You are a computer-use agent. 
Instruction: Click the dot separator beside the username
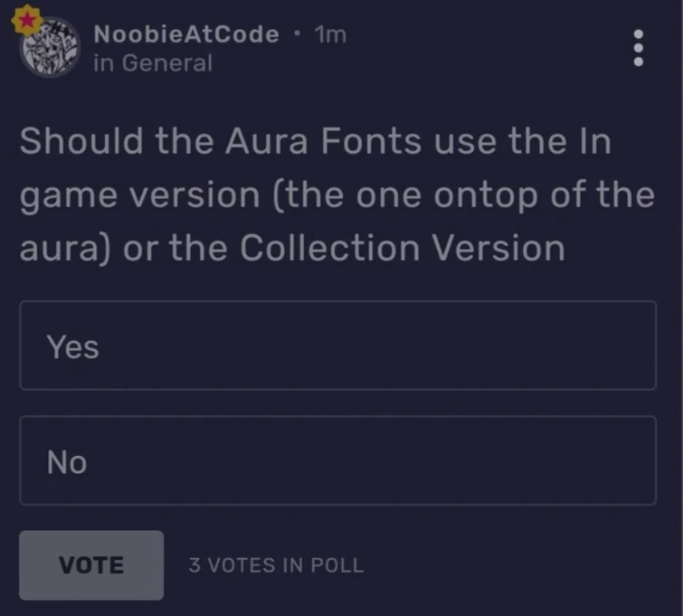(x=297, y=34)
